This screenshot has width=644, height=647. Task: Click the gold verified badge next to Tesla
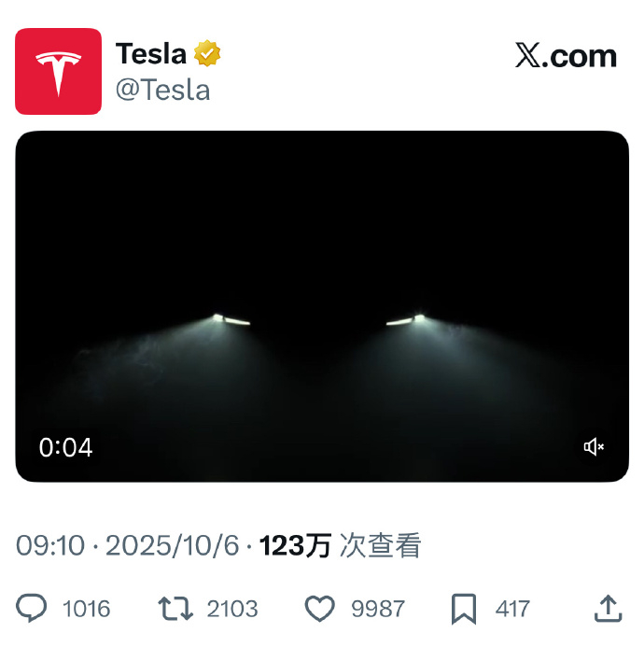(x=207, y=53)
